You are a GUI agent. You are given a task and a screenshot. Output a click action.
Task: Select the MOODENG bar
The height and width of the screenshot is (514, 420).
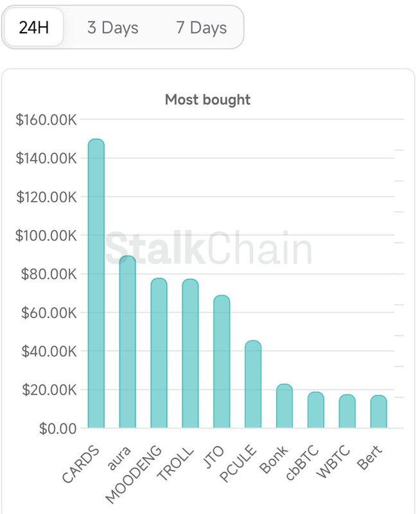tap(159, 353)
